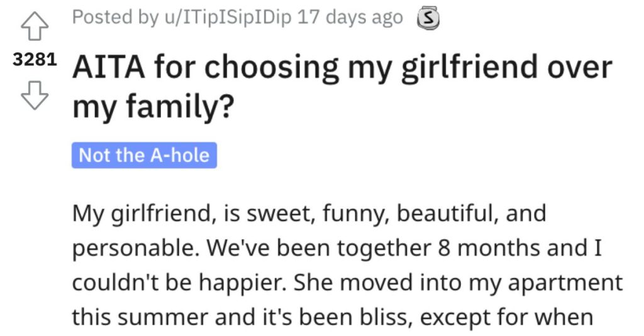Screen dimensions: 644x336
Task: Click the word "AITA" in the title
Action: (x=108, y=67)
